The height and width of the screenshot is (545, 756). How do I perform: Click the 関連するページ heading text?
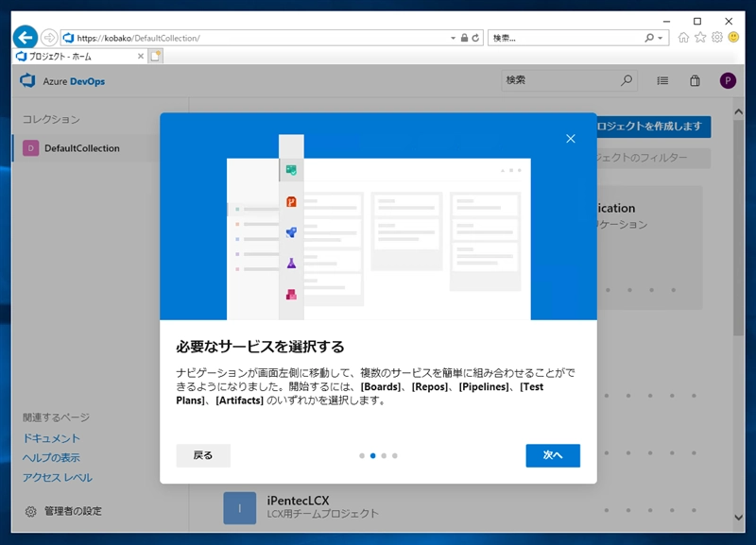tap(56, 417)
